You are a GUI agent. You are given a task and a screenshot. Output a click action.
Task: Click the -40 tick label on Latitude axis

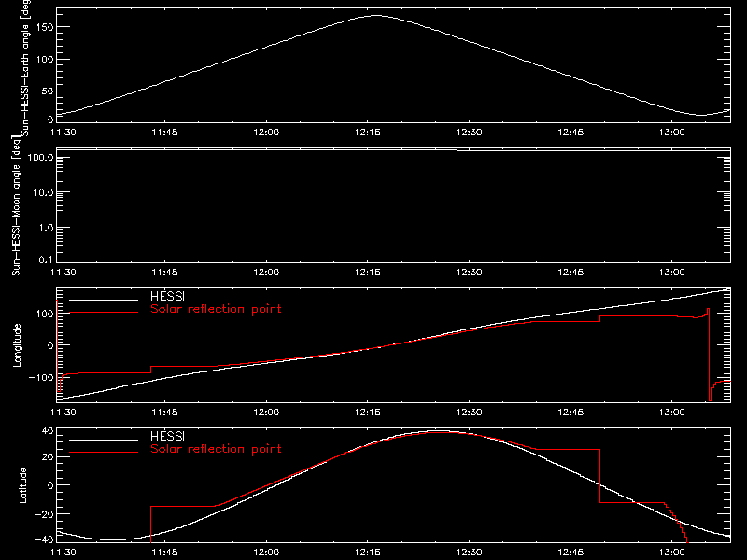44,539
